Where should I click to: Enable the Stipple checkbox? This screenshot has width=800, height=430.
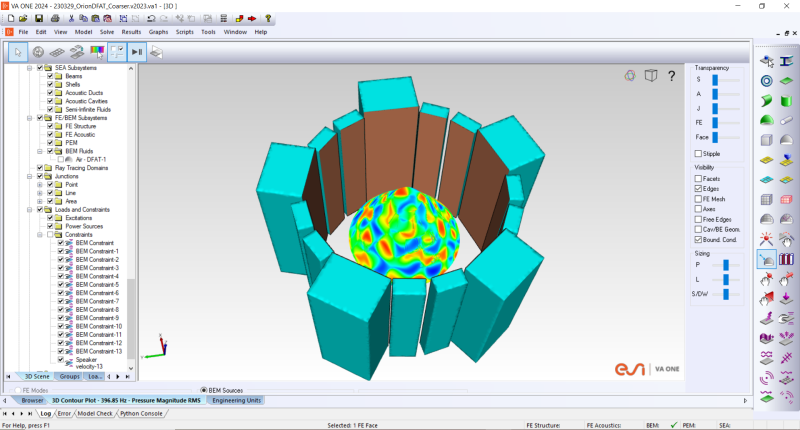click(698, 153)
